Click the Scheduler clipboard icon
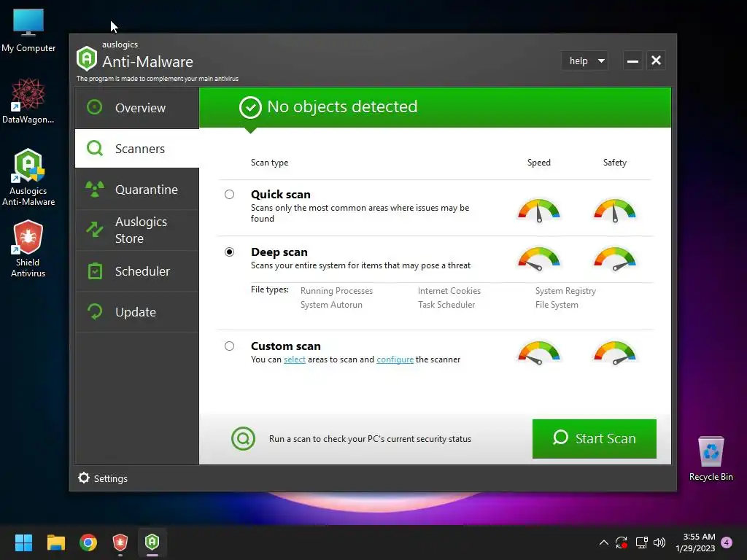Image resolution: width=747 pixels, height=560 pixels. (x=96, y=271)
